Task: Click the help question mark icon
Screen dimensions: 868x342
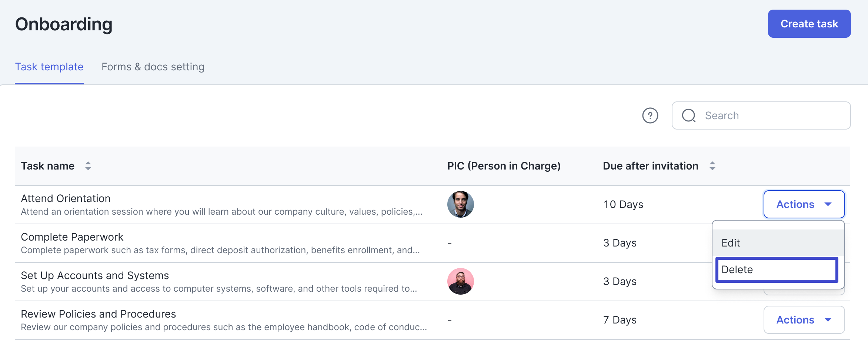Action: tap(650, 115)
